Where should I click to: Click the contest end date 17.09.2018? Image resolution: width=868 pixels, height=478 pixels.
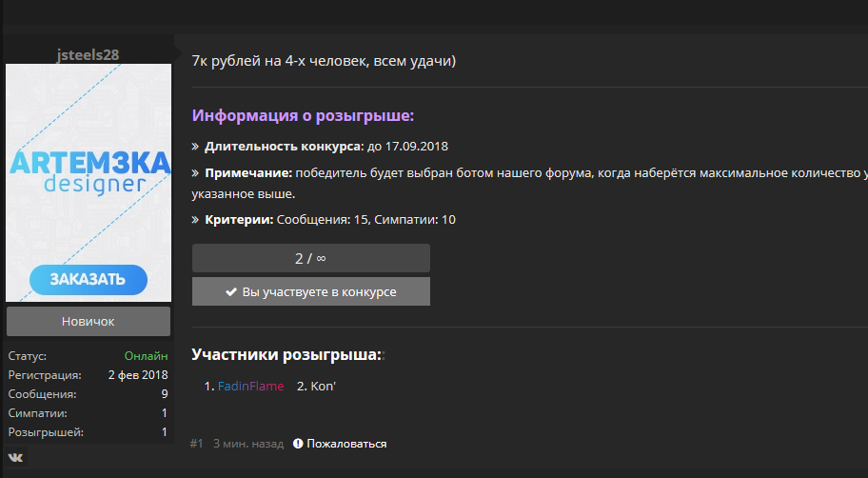click(x=417, y=147)
